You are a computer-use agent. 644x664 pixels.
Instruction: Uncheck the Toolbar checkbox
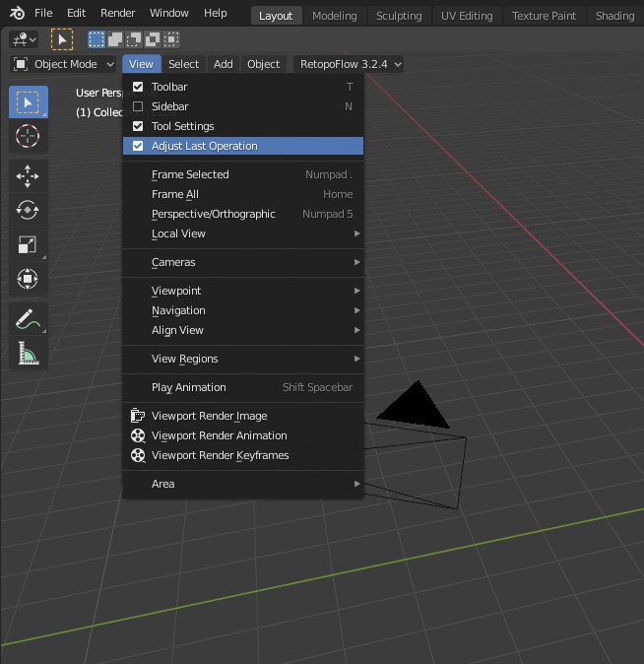[138, 87]
